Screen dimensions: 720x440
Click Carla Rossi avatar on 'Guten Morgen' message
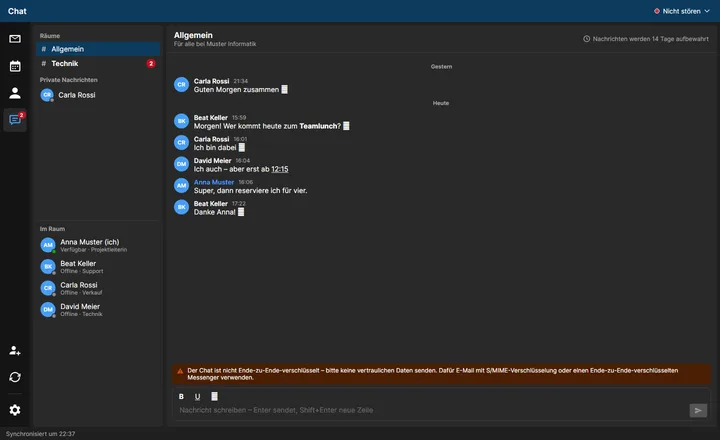coord(181,85)
